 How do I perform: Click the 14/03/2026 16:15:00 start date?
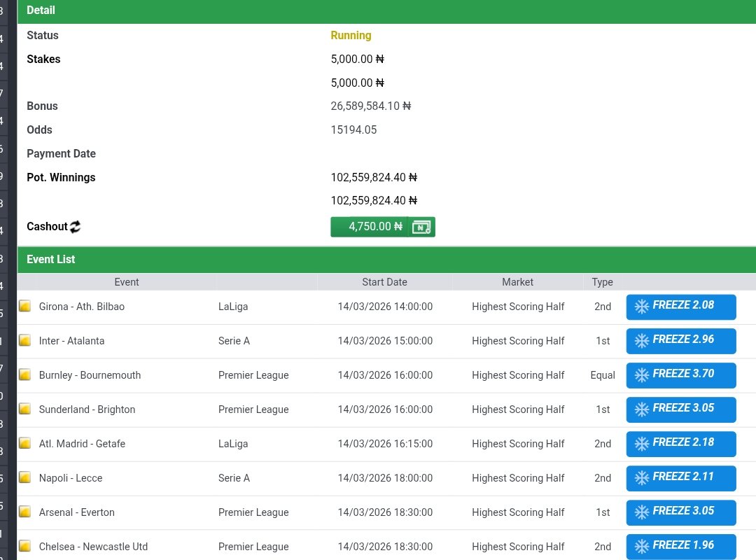click(385, 444)
